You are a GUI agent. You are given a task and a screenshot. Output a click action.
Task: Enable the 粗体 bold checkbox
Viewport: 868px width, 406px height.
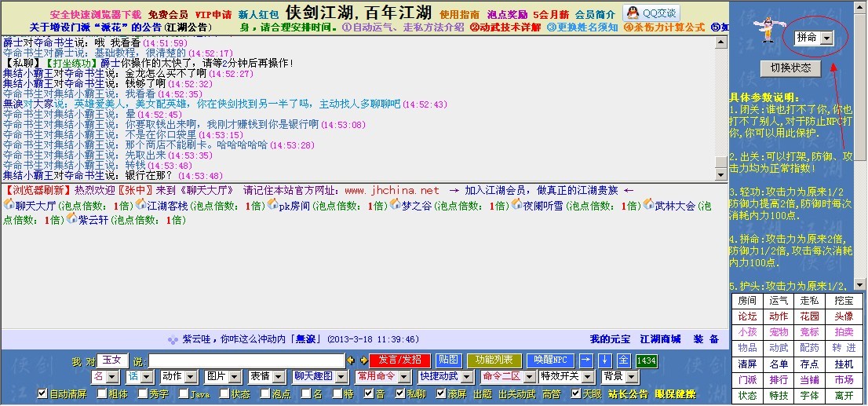(102, 393)
